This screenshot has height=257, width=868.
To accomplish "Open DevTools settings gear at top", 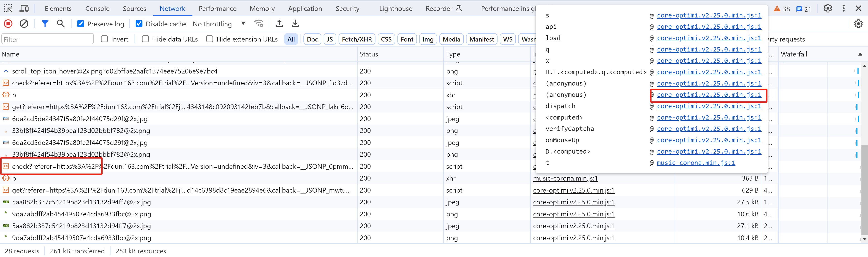I will tap(827, 8).
